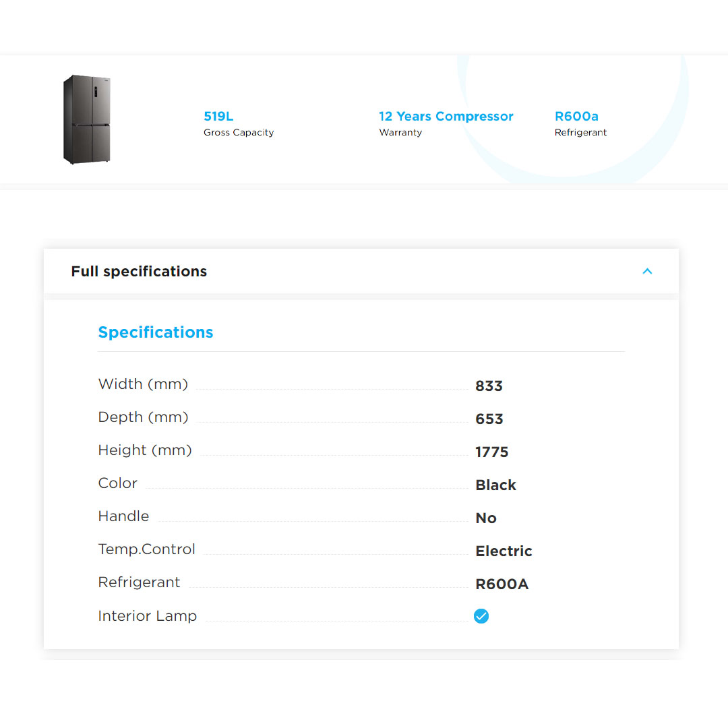Click the Interior Lamp label
Viewport: 728px width, 728px height.
(x=147, y=616)
